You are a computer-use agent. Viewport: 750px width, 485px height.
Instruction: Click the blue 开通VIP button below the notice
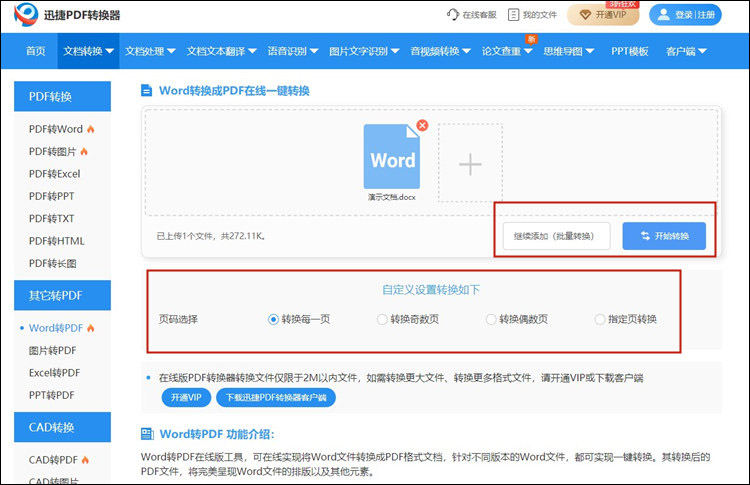click(x=186, y=397)
